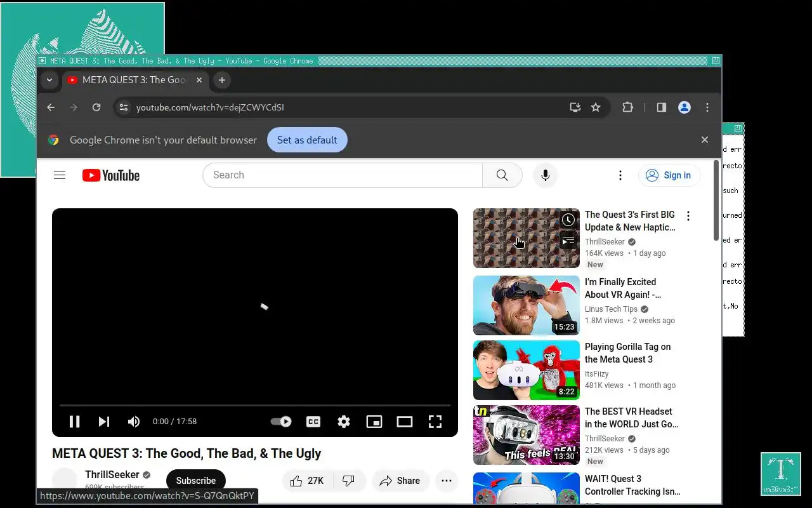Pause the video playback

[74, 422]
